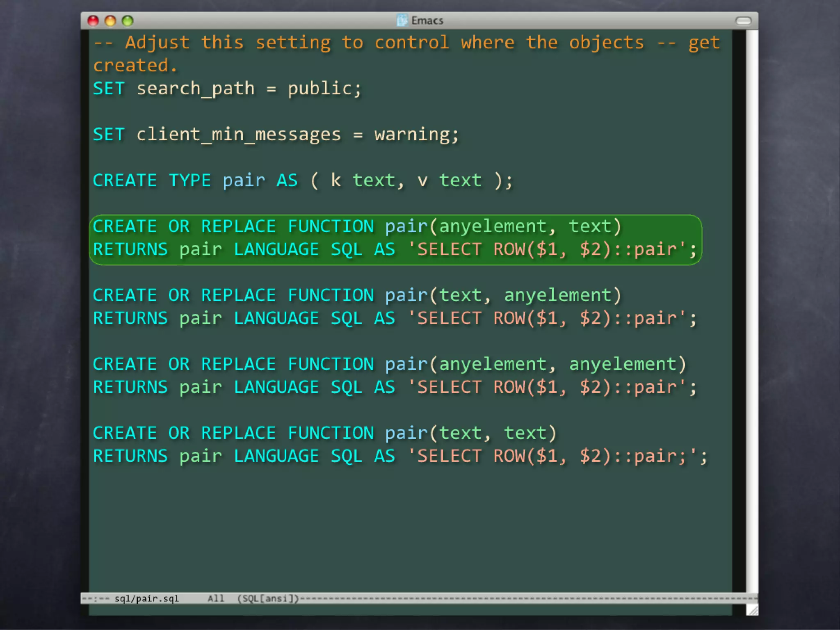Viewport: 840px width, 630px height.
Task: Click 'v text' in the type definition
Action: point(450,180)
